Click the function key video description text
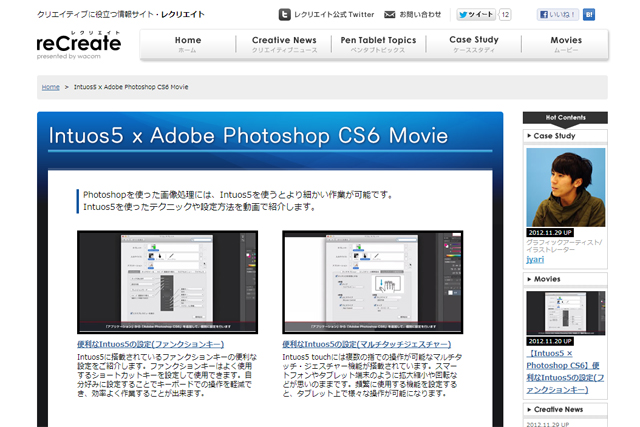This screenshot has width=640, height=427. click(167, 375)
